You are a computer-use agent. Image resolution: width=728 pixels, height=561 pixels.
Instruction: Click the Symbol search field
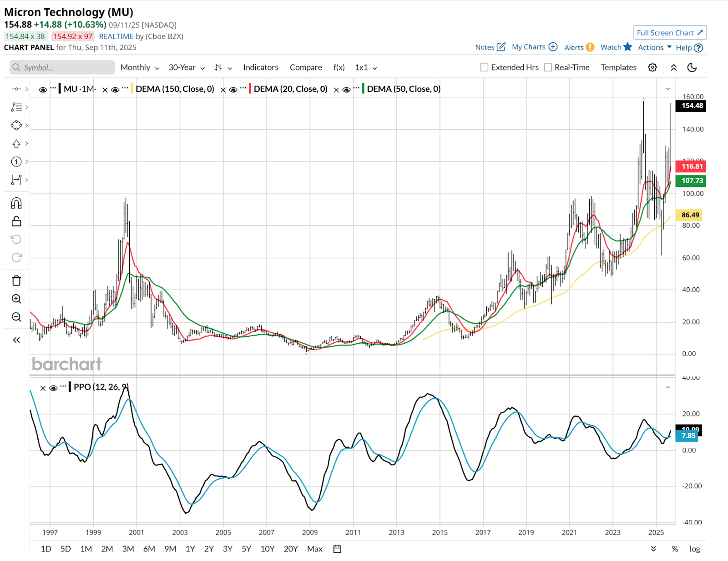62,67
